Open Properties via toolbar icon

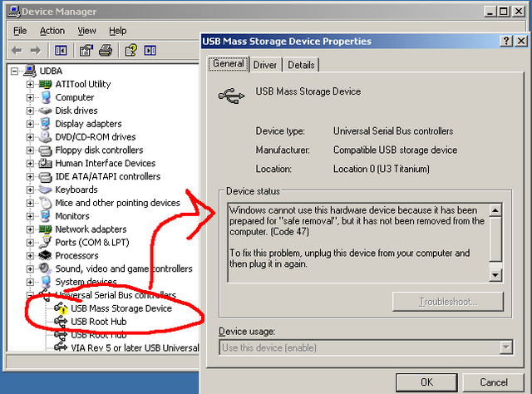point(86,51)
